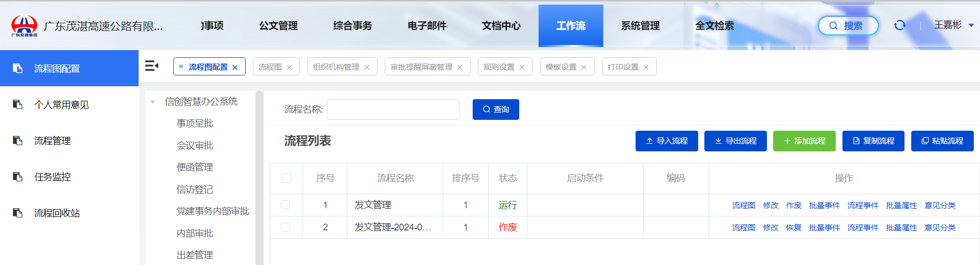Open the user menu dropdown arrow beside 王嘉彬
980x265 pixels.
(971, 25)
